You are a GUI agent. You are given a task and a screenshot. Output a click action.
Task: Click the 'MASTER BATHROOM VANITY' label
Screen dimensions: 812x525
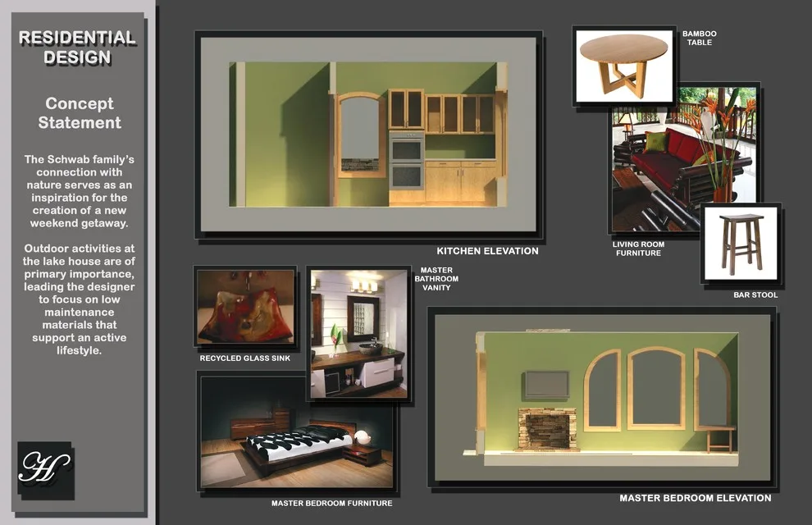[436, 279]
